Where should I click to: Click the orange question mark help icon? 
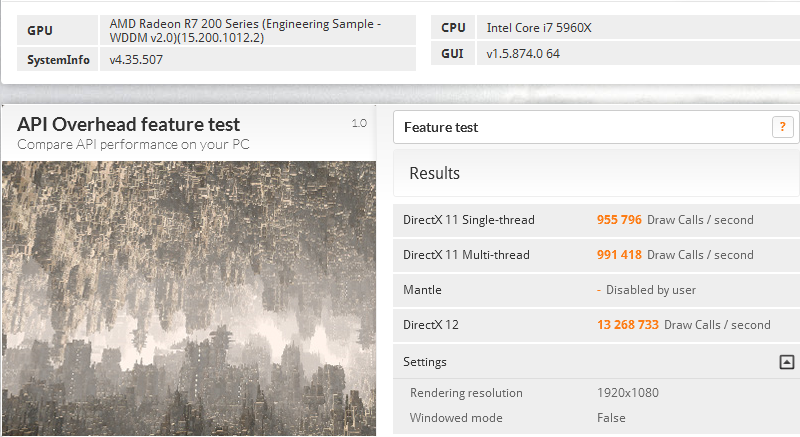[x=782, y=127]
